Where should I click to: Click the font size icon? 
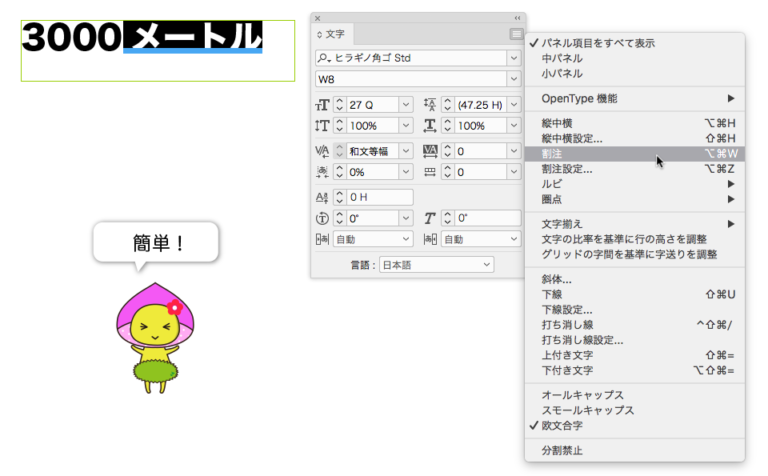(321, 104)
